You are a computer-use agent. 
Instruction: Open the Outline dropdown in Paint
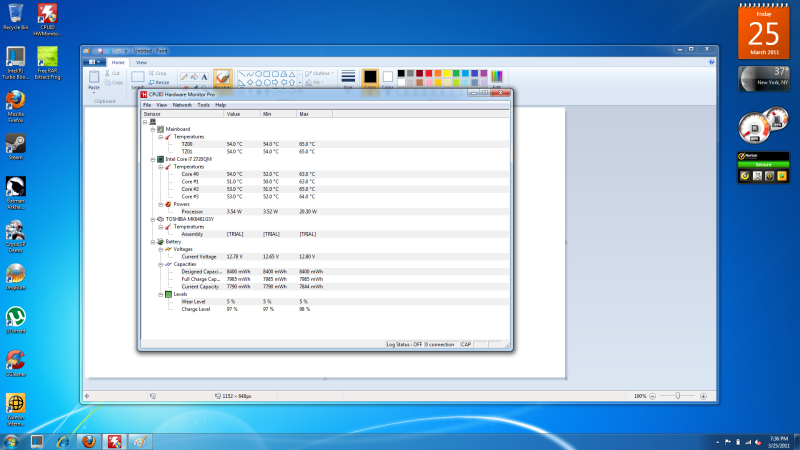(x=320, y=73)
